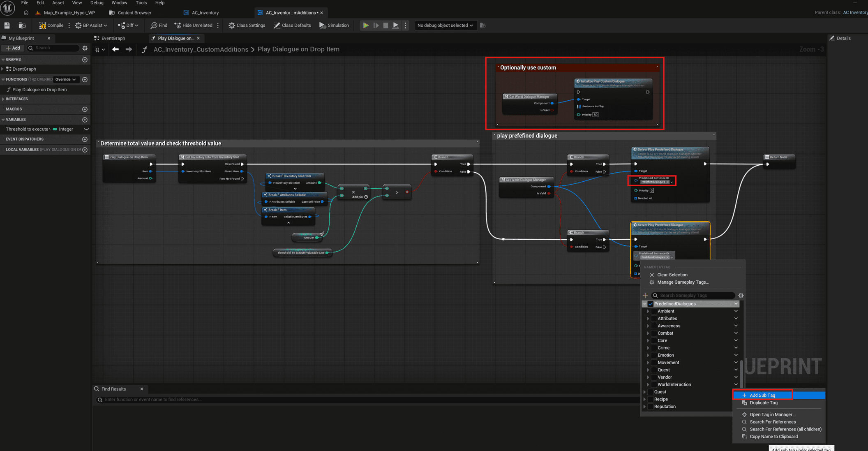
Task: Open the home icon tab
Action: click(26, 13)
